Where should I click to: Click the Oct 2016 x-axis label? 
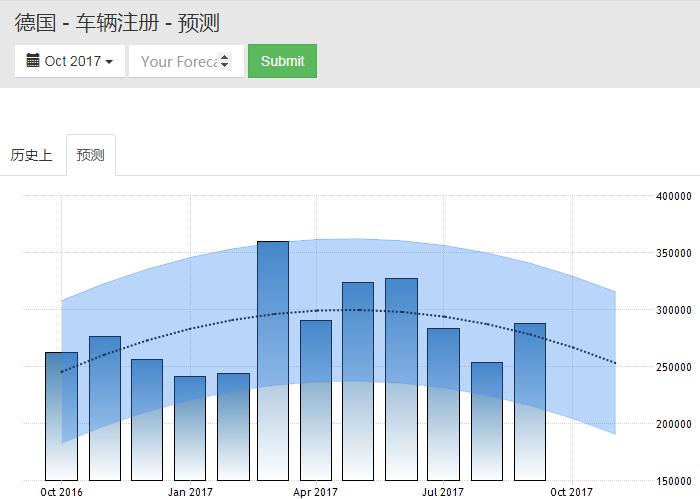[61, 492]
